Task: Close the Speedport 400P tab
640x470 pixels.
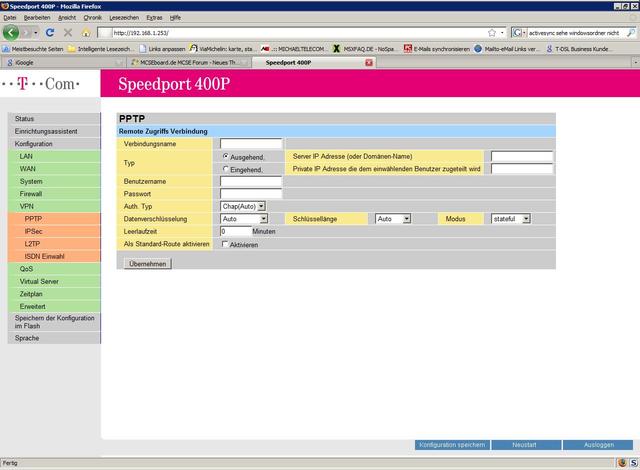Action: click(x=369, y=62)
